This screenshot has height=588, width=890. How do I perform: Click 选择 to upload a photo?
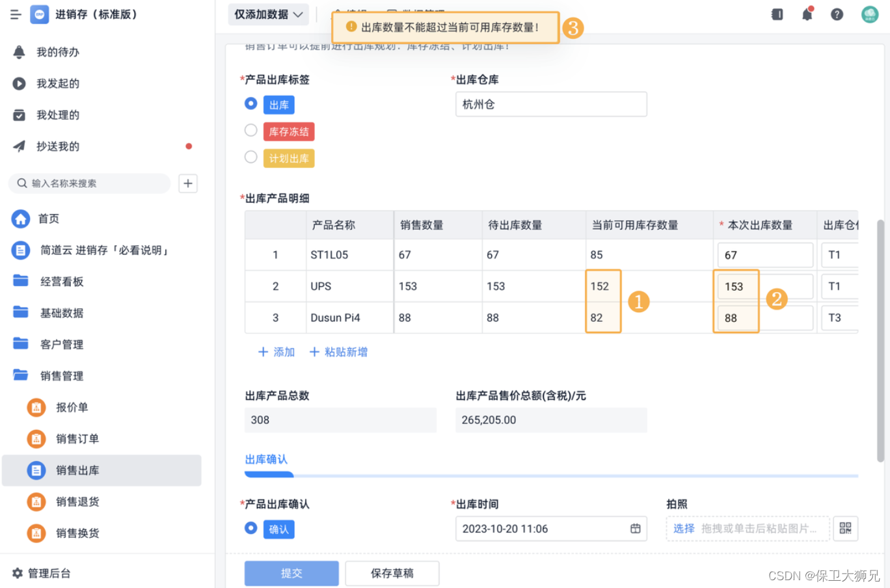(684, 529)
